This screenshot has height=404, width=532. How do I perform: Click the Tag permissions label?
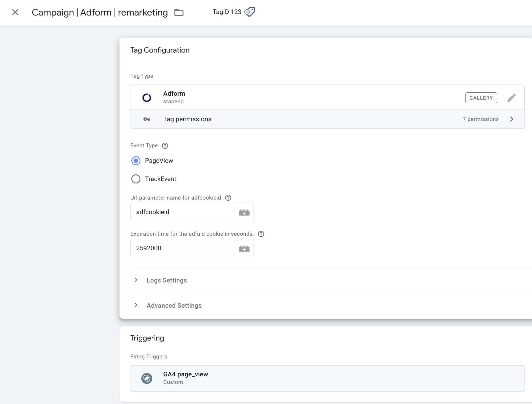tap(187, 119)
